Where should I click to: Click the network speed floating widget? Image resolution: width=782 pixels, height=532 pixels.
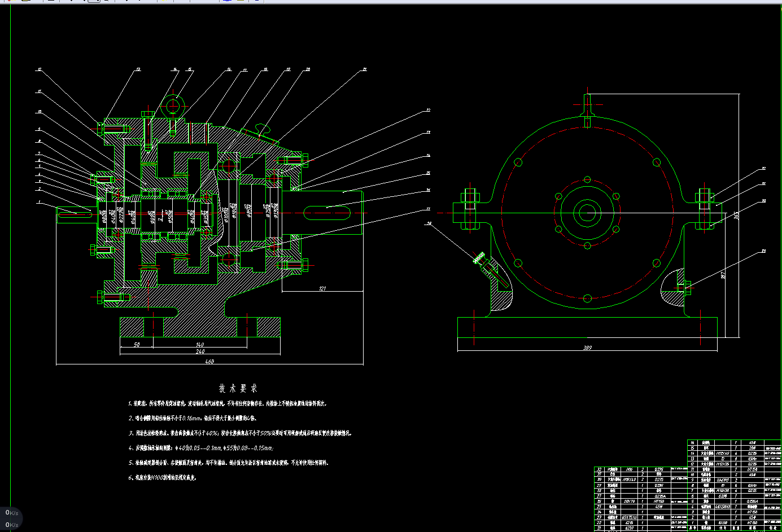point(11,518)
